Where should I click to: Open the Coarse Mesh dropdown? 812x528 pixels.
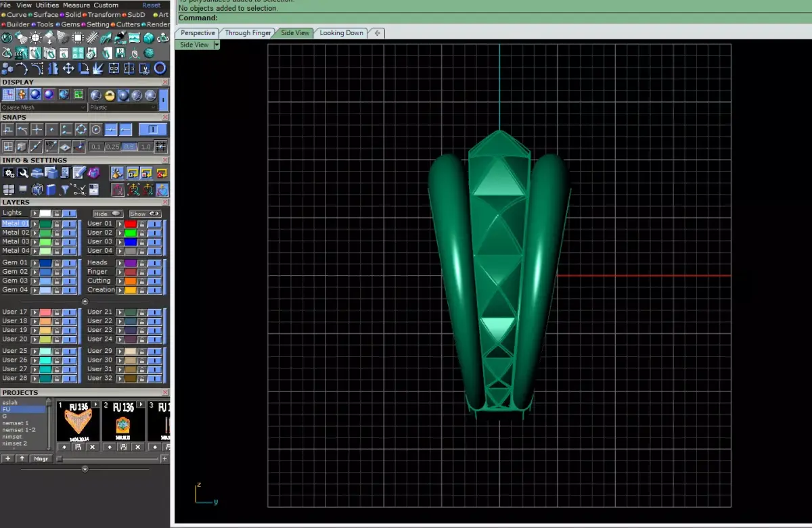coord(44,107)
